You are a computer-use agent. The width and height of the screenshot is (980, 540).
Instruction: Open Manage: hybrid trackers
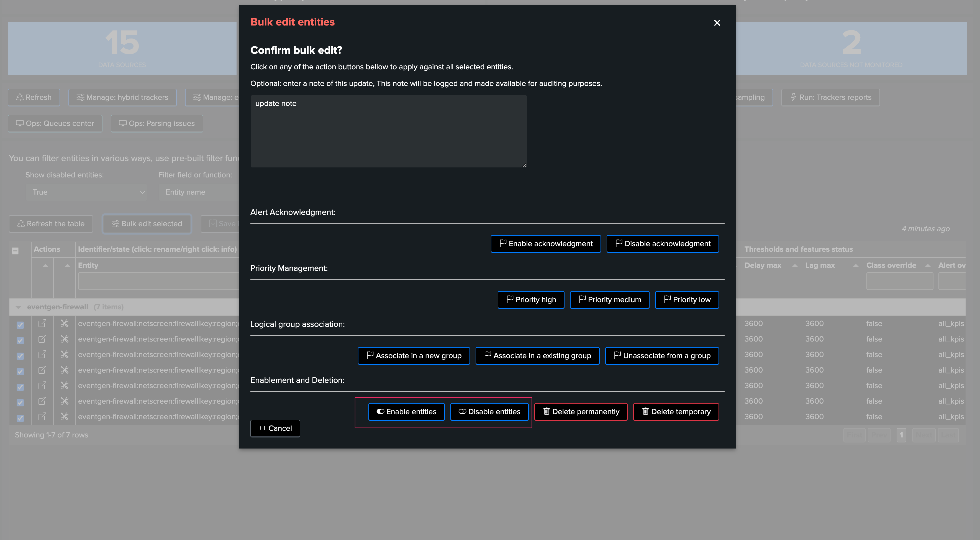click(122, 98)
